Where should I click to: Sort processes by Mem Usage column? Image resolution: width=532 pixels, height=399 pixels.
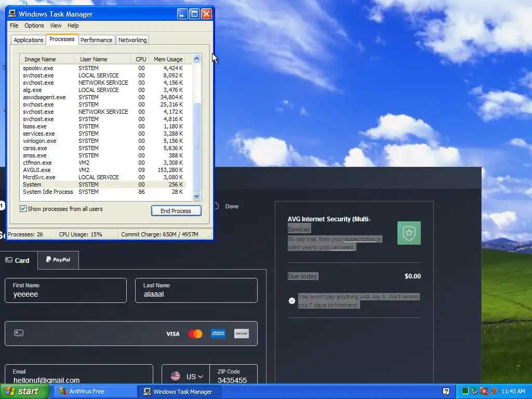tap(168, 59)
